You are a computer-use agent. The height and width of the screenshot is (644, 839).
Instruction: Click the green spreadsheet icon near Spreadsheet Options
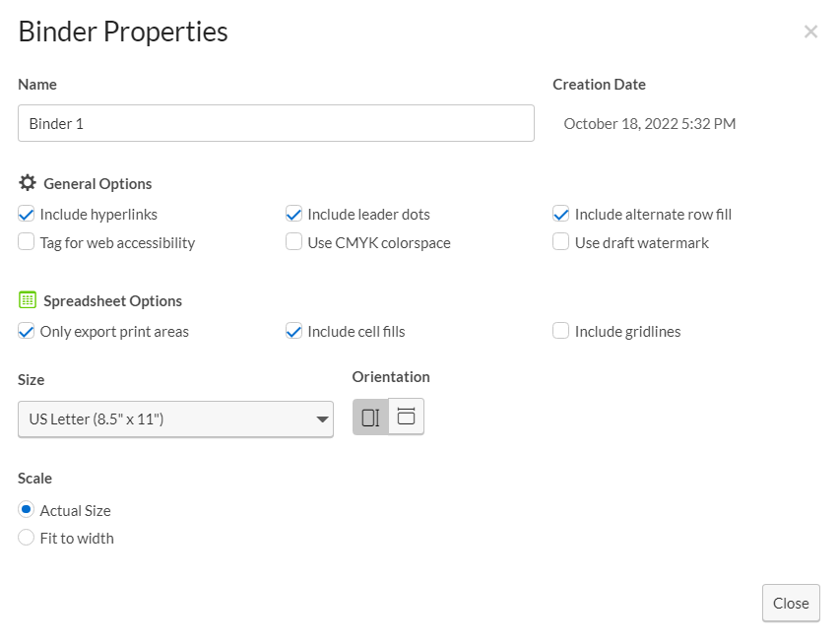[x=27, y=299]
